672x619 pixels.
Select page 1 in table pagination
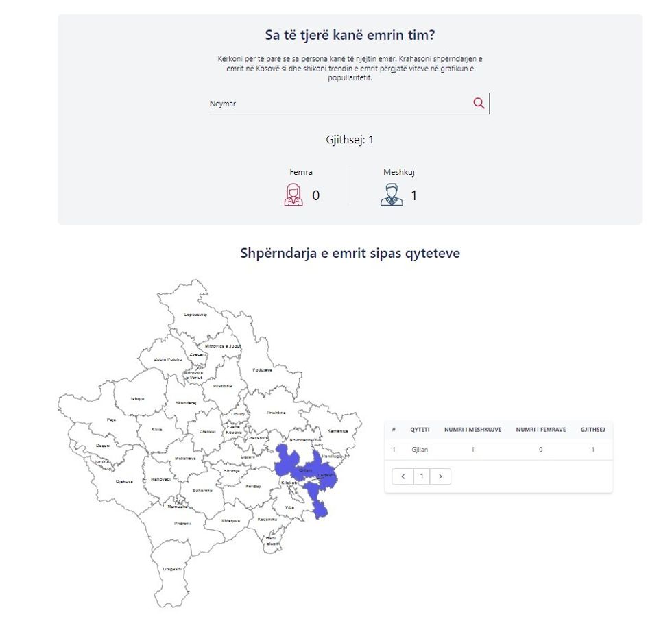tap(422, 476)
